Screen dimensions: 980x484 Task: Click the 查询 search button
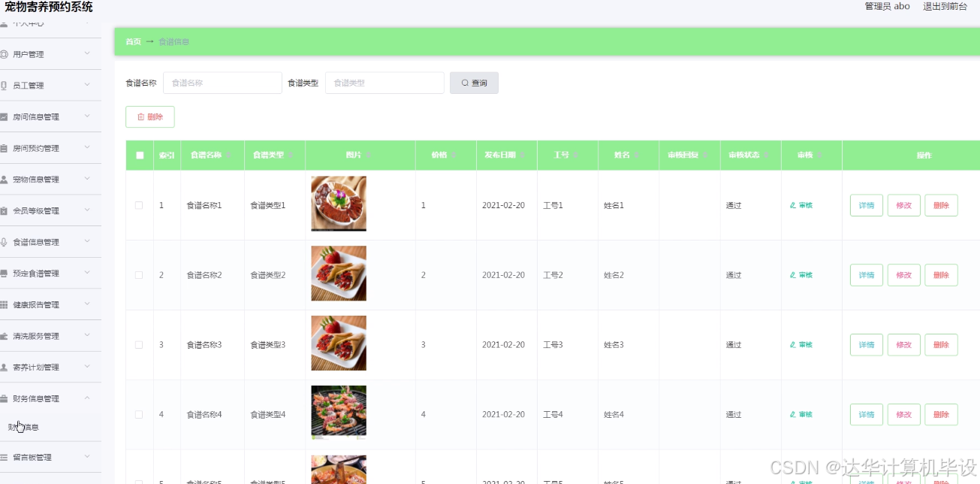(474, 83)
